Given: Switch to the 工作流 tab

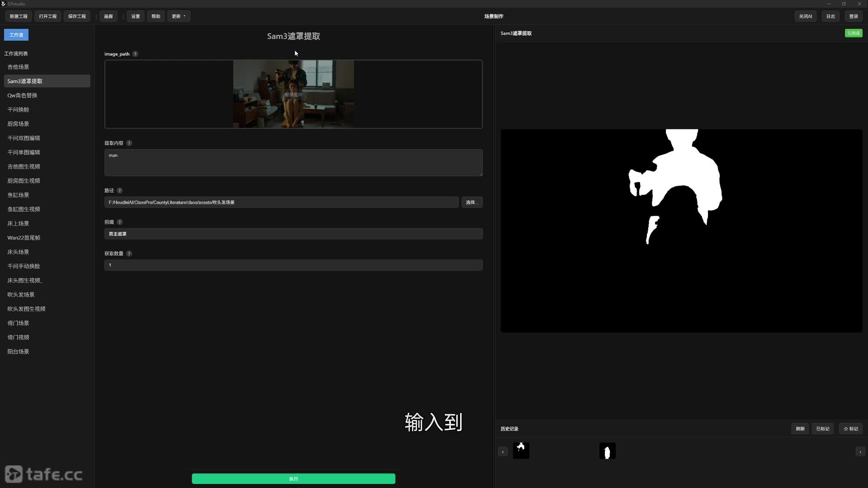Looking at the screenshot, I should pyautogui.click(x=16, y=35).
